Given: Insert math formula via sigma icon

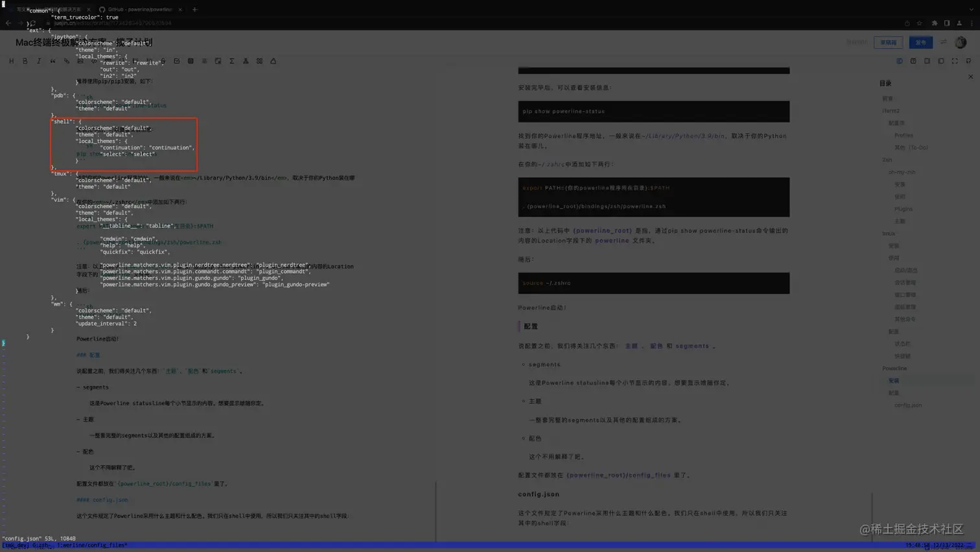Looking at the screenshot, I should [x=231, y=61].
